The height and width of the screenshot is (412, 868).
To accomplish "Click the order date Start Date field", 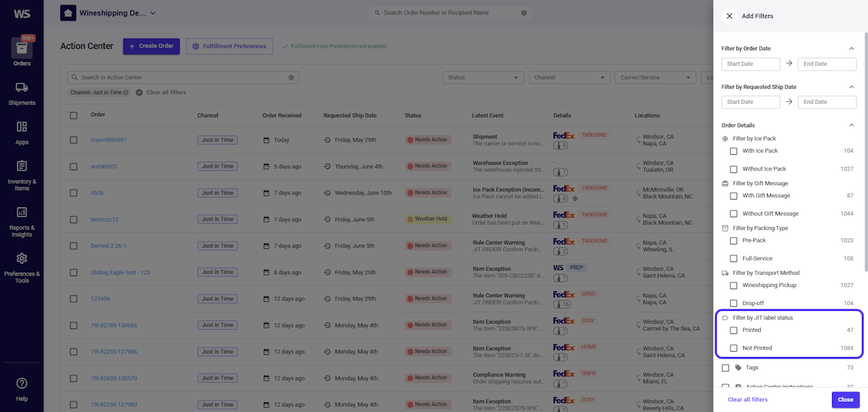I will (751, 64).
